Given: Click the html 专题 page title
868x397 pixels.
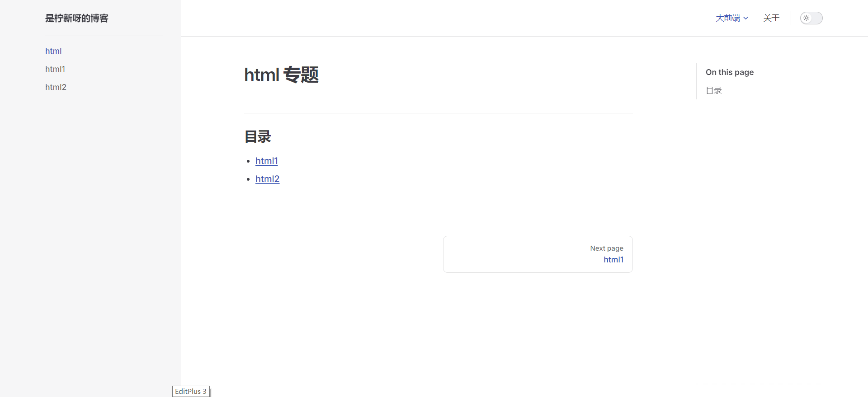Looking at the screenshot, I should click(x=281, y=75).
